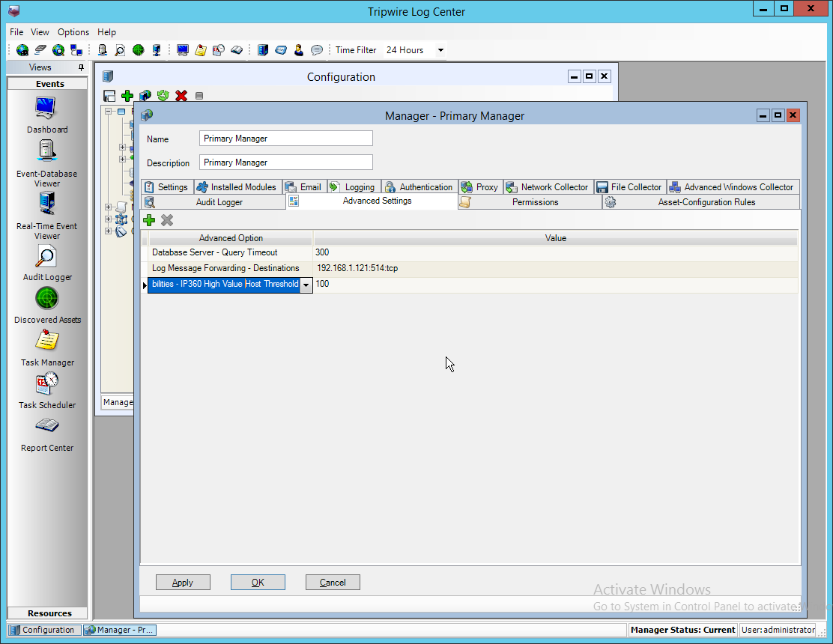Click the user figure icon in the main toolbar
This screenshot has height=644, width=833.
click(299, 50)
